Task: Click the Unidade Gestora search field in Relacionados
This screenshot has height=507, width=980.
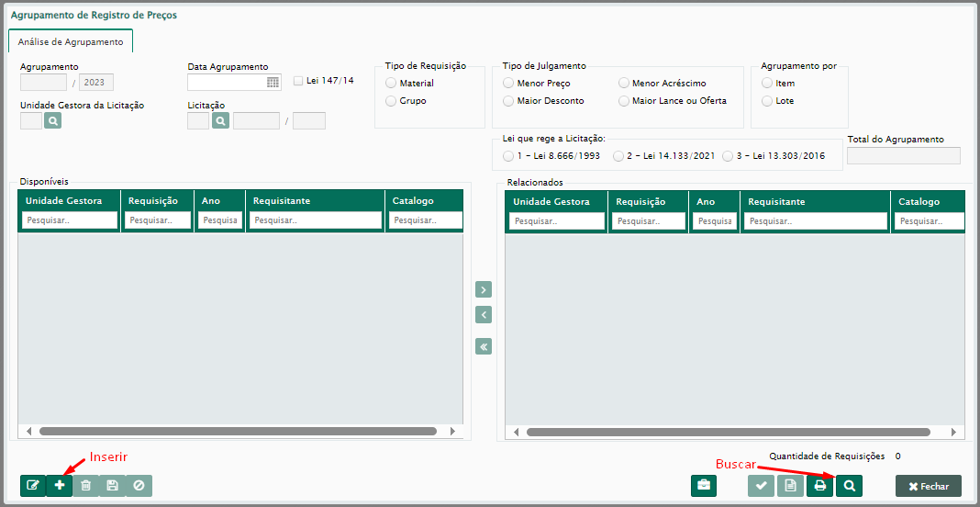Action: (557, 220)
